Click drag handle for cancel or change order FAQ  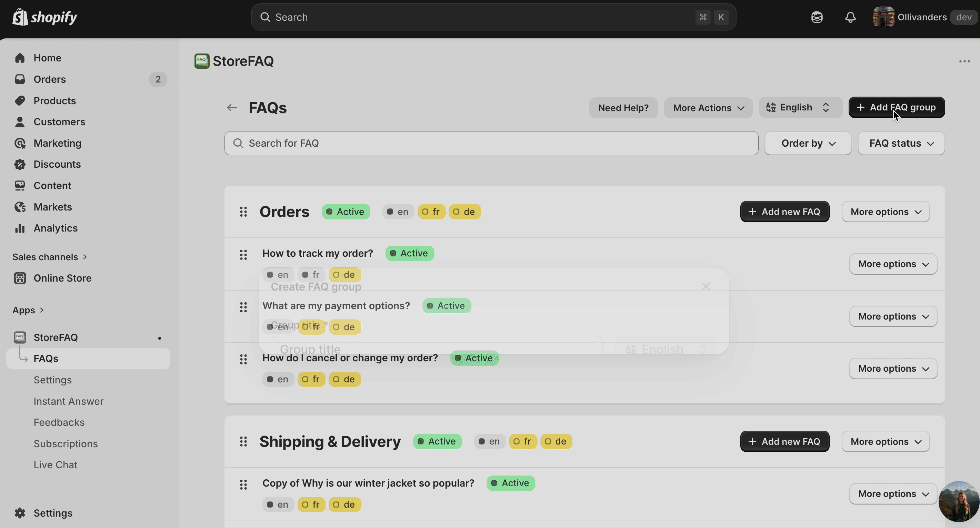click(243, 359)
